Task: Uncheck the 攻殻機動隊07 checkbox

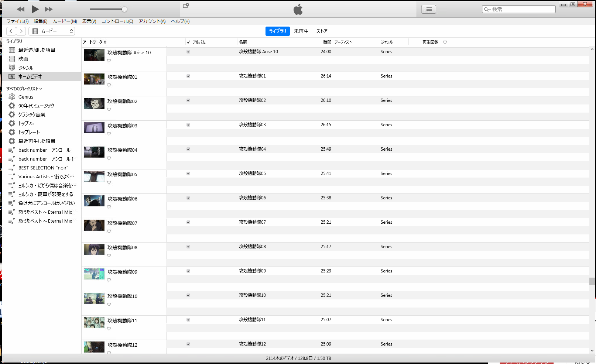Action: [x=188, y=222]
